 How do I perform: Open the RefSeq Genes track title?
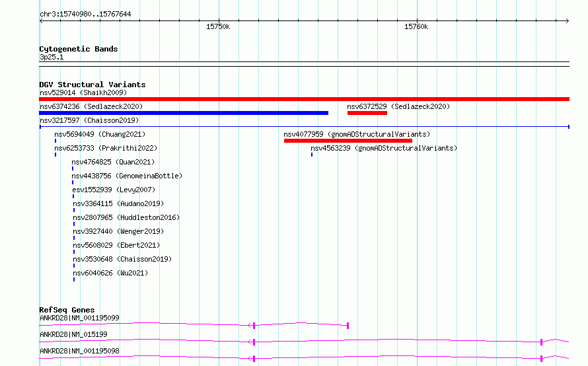pos(67,310)
